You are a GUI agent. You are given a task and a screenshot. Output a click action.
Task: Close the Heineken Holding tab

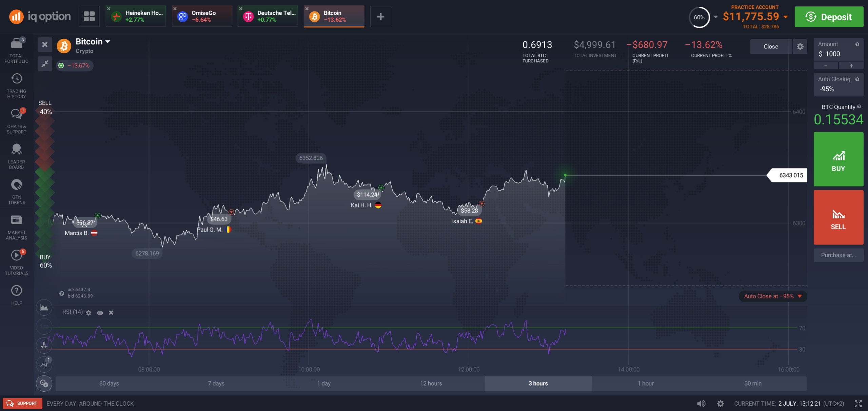[x=109, y=9]
